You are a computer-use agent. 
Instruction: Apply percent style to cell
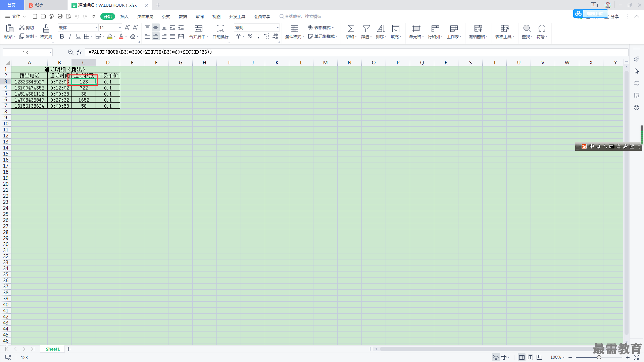point(250,37)
